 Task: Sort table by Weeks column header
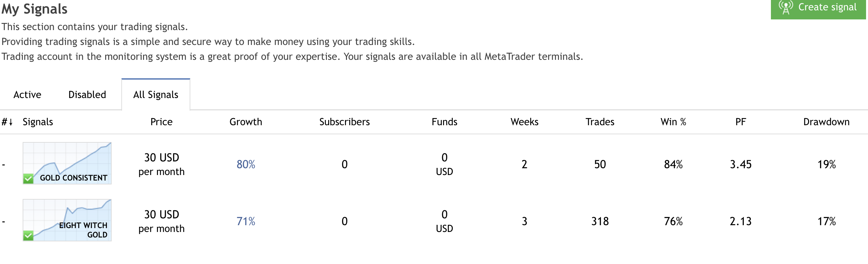click(x=524, y=122)
